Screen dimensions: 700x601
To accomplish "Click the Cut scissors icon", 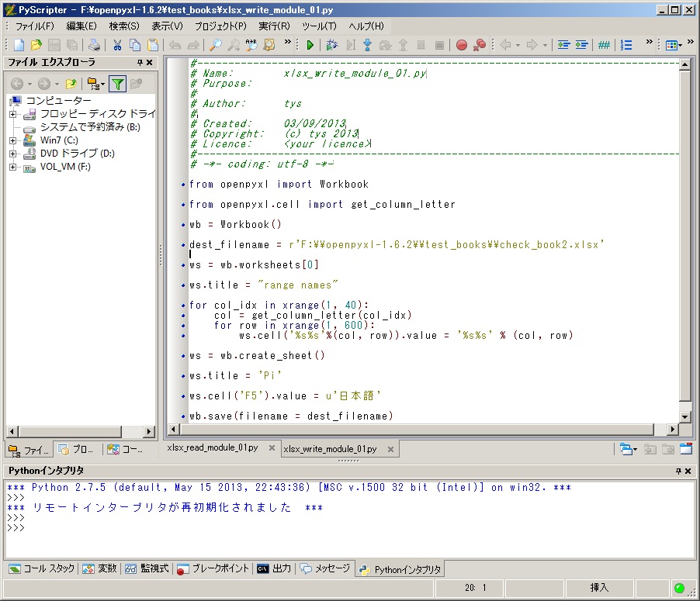I will click(117, 45).
